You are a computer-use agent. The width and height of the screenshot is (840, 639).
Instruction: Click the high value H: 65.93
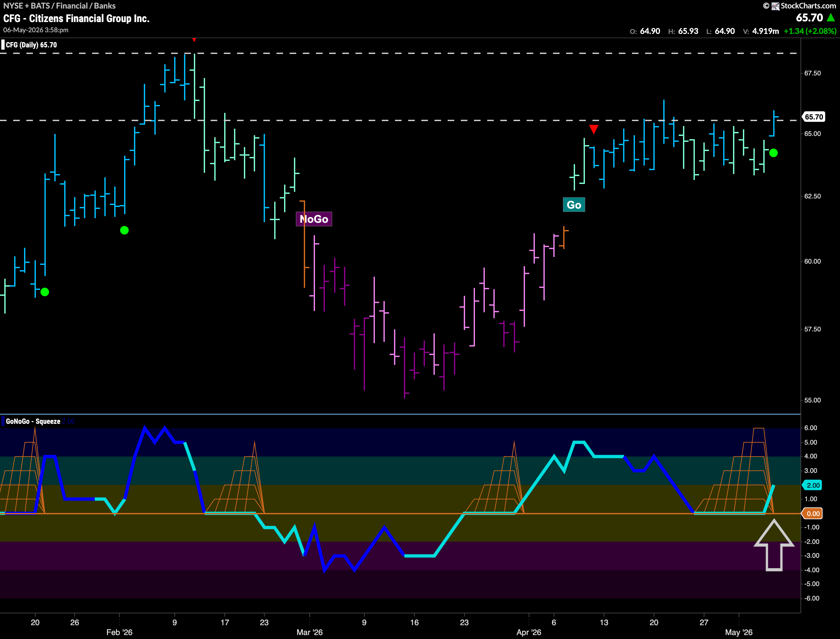click(683, 31)
